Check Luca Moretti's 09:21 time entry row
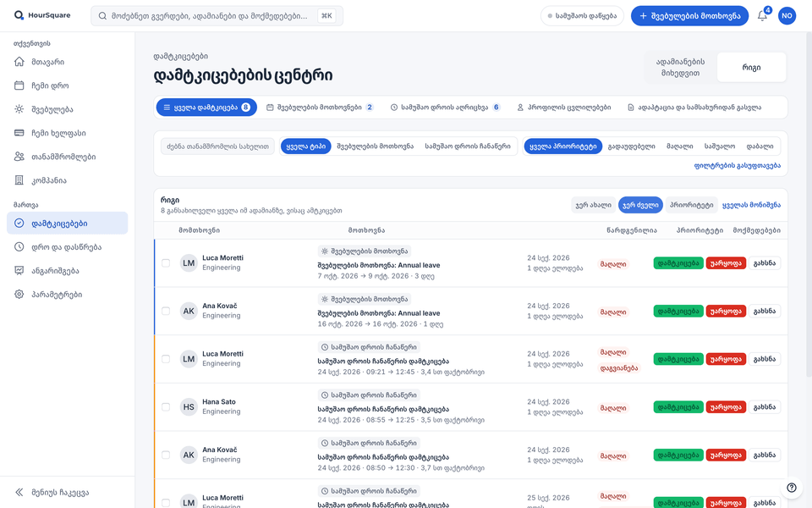 click(166, 359)
